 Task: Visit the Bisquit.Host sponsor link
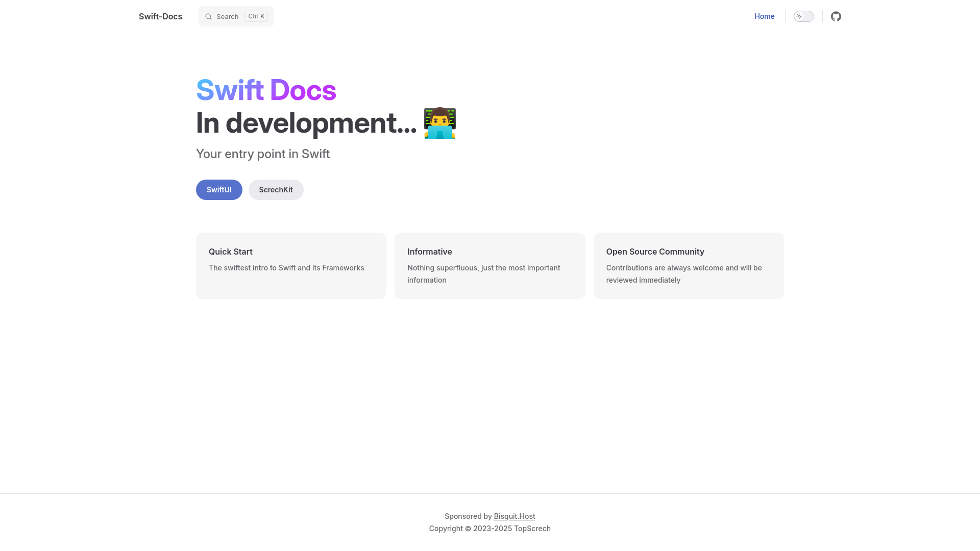point(514,516)
